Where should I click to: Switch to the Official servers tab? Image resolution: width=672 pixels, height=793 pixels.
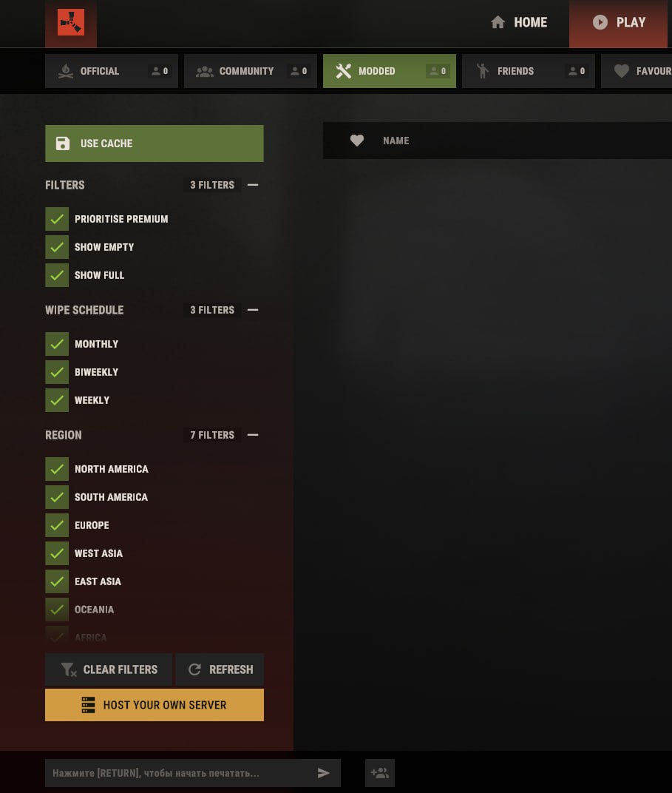point(111,71)
